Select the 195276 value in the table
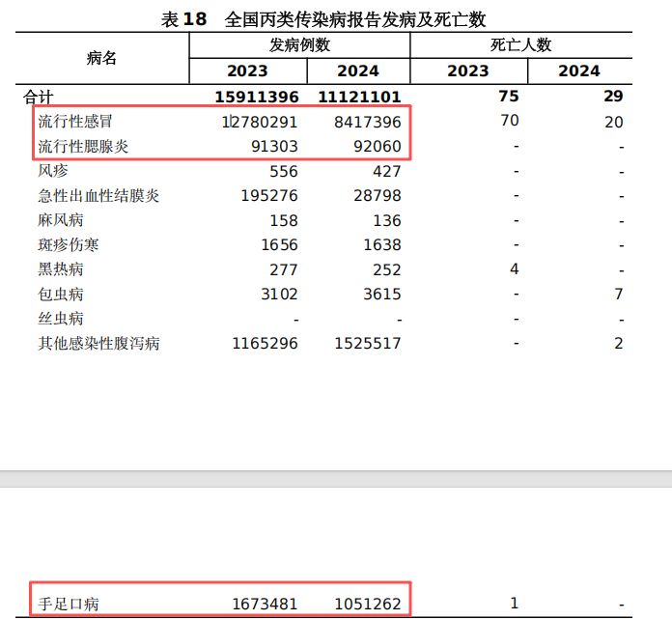 (266, 196)
